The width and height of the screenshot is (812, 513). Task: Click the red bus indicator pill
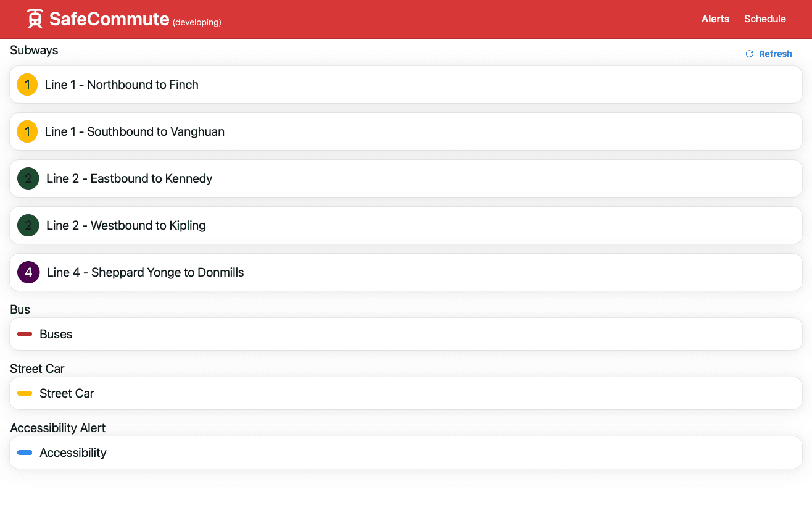24,333
